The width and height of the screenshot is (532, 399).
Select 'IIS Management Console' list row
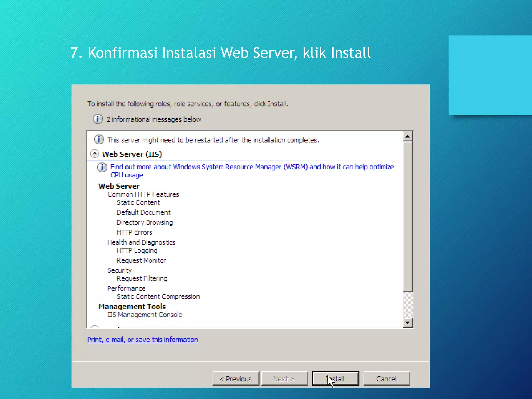[x=145, y=315]
